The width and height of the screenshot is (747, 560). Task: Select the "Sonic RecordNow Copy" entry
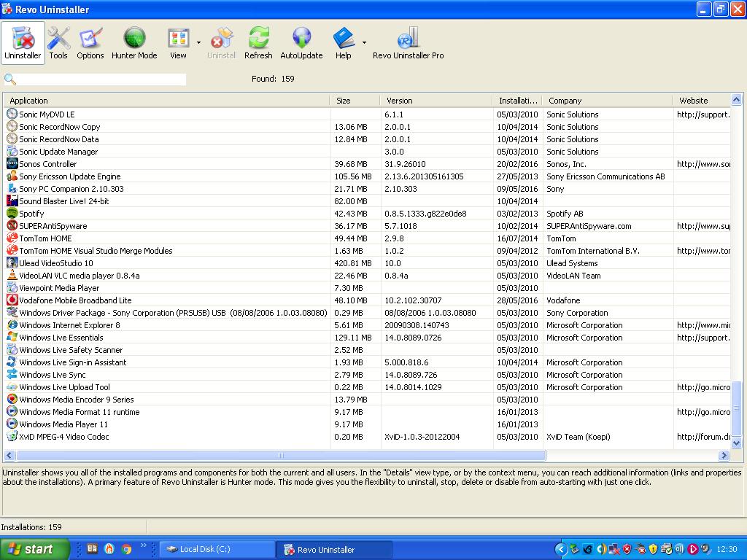[x=60, y=127]
